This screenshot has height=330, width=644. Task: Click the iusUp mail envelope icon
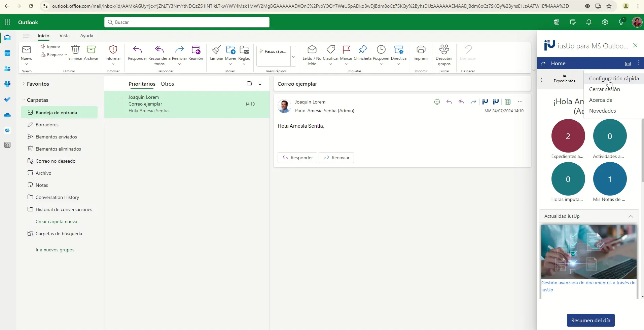(x=628, y=64)
